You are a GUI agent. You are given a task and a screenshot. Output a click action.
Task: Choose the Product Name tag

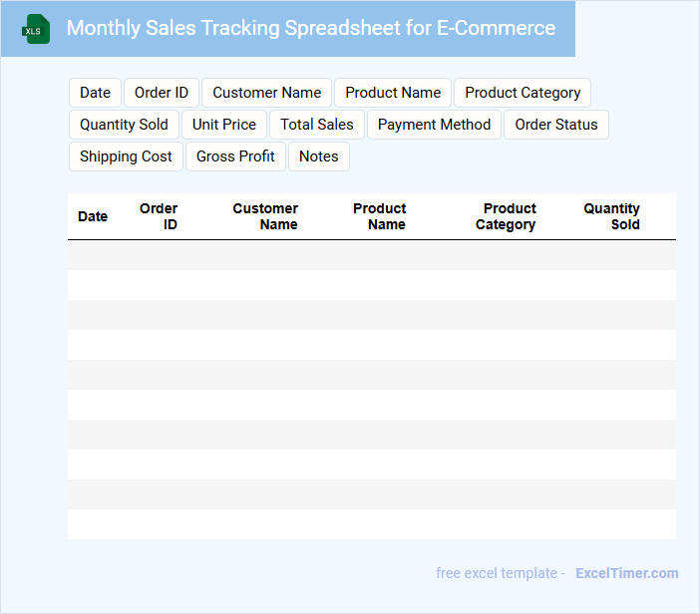click(393, 93)
